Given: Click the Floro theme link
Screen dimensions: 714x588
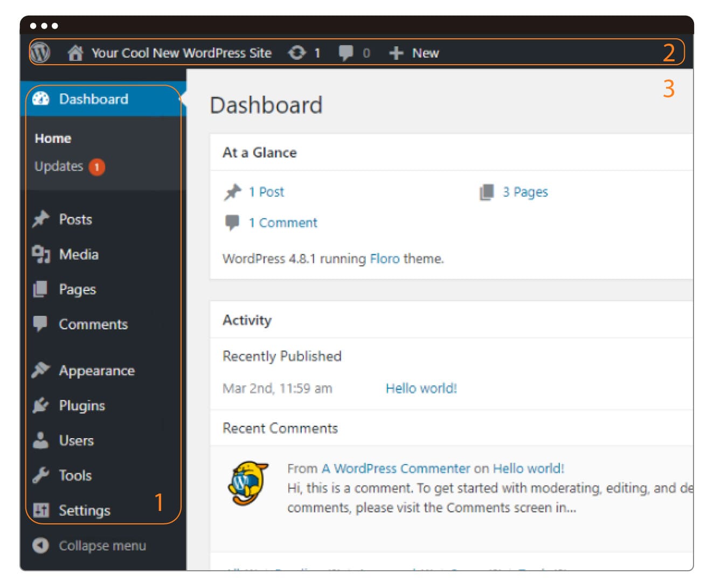Looking at the screenshot, I should click(x=385, y=259).
